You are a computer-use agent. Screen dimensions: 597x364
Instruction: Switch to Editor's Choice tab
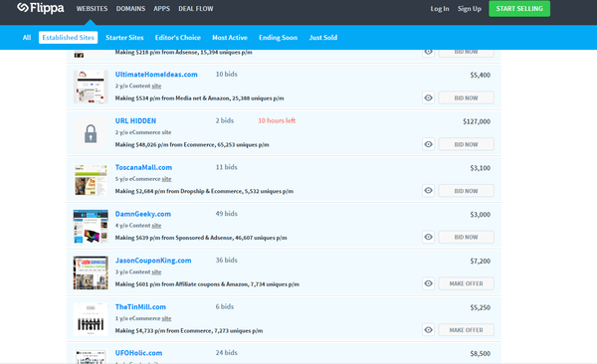(x=178, y=38)
